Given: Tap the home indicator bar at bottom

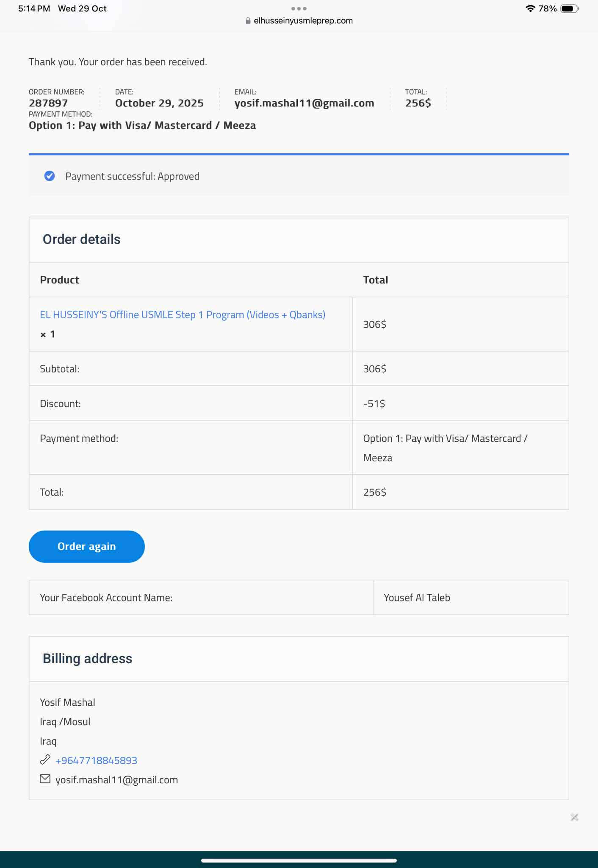Looking at the screenshot, I should 299,860.
